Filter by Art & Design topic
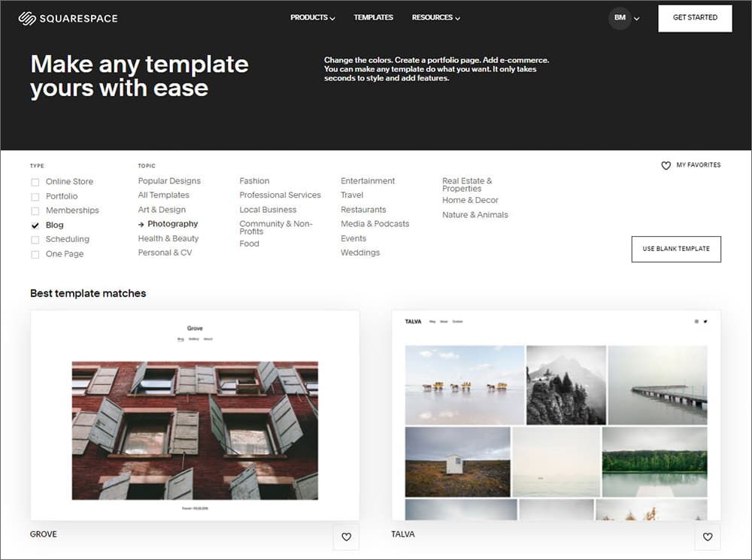The width and height of the screenshot is (752, 560). [x=162, y=210]
